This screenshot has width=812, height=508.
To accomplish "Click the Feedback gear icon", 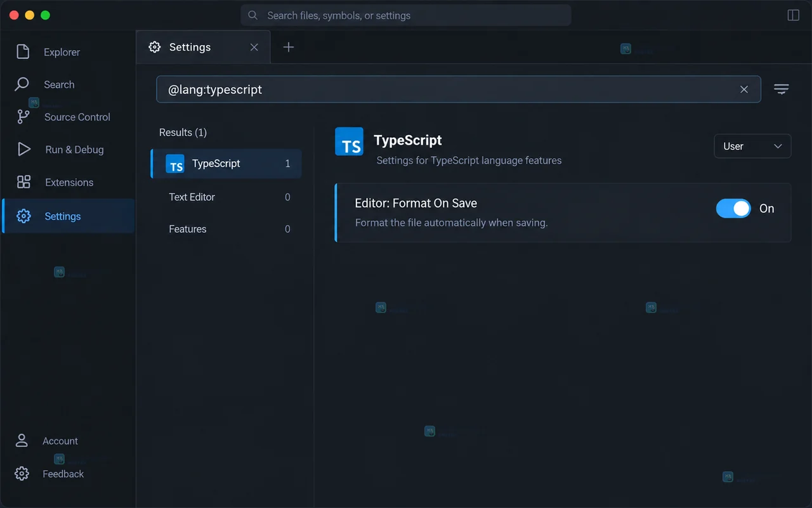I will [22, 474].
